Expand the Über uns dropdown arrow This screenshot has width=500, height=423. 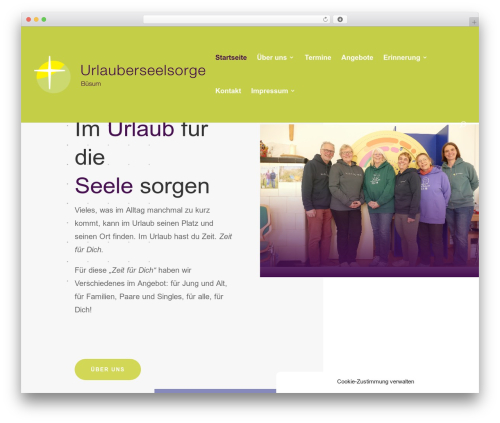(292, 58)
